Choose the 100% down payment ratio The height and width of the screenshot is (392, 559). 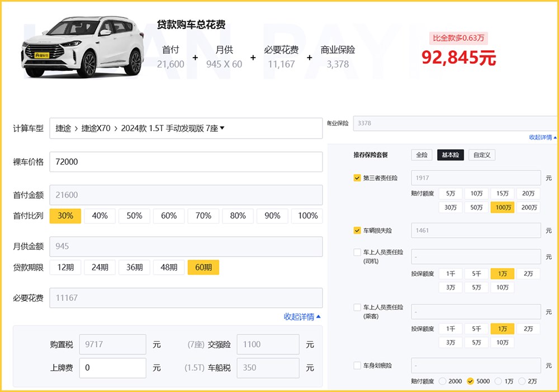pos(307,216)
